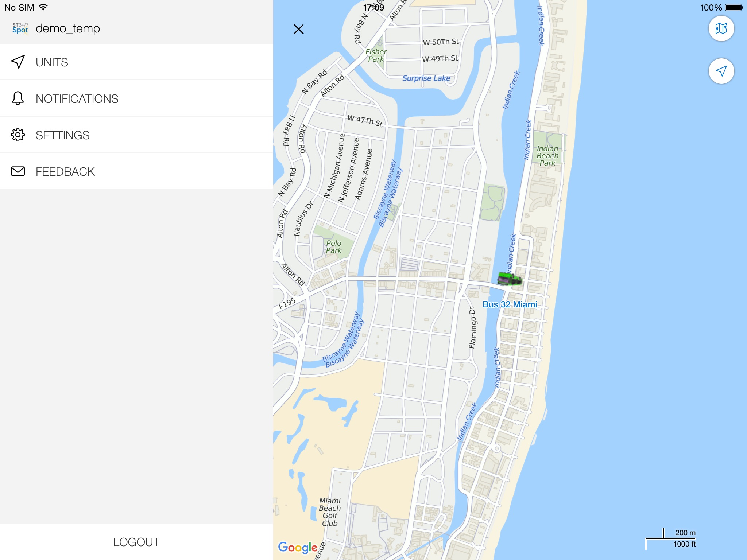Image resolution: width=747 pixels, height=560 pixels.
Task: Open the FEEDBACK menu item
Action: 136,171
